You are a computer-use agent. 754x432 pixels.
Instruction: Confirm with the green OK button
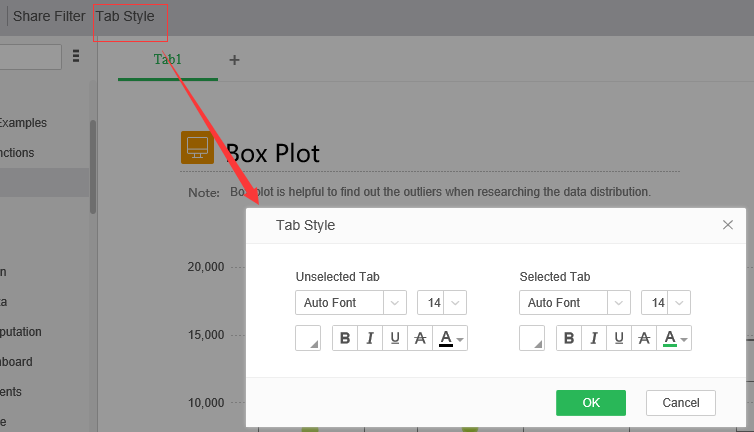pos(591,402)
